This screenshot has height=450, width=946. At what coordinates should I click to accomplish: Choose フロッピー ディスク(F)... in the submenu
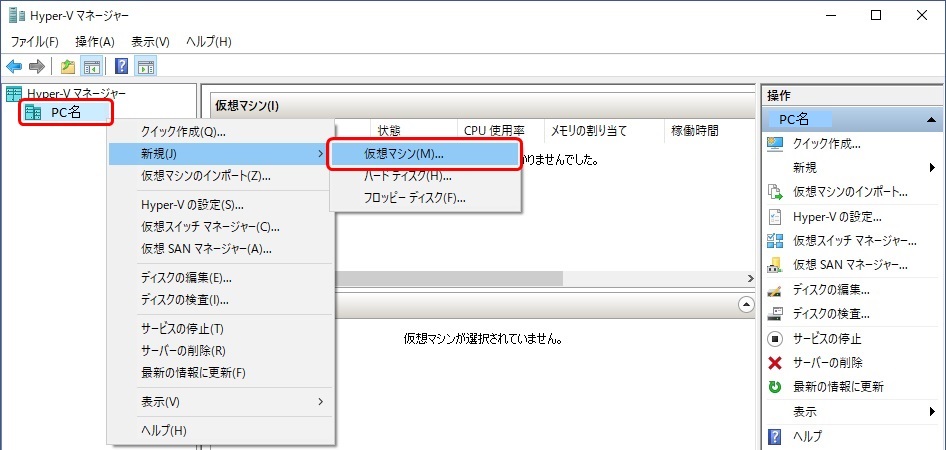tap(425, 198)
